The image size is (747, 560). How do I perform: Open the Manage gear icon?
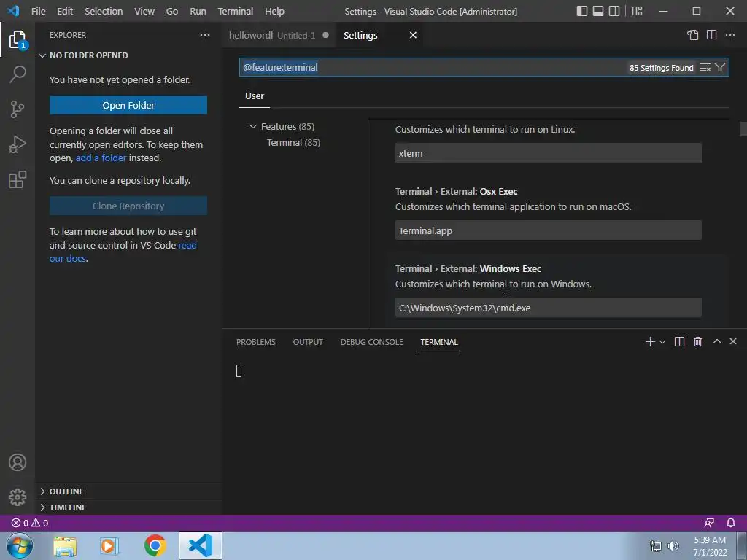point(18,497)
